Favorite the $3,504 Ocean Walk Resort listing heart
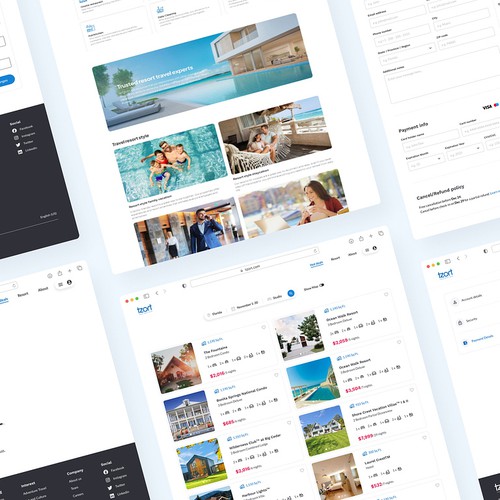 [x=399, y=342]
